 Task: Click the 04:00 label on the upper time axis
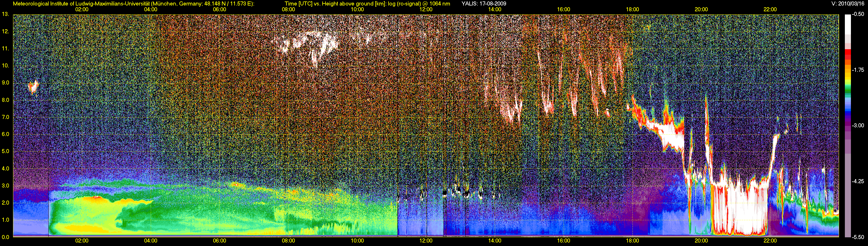[151, 10]
